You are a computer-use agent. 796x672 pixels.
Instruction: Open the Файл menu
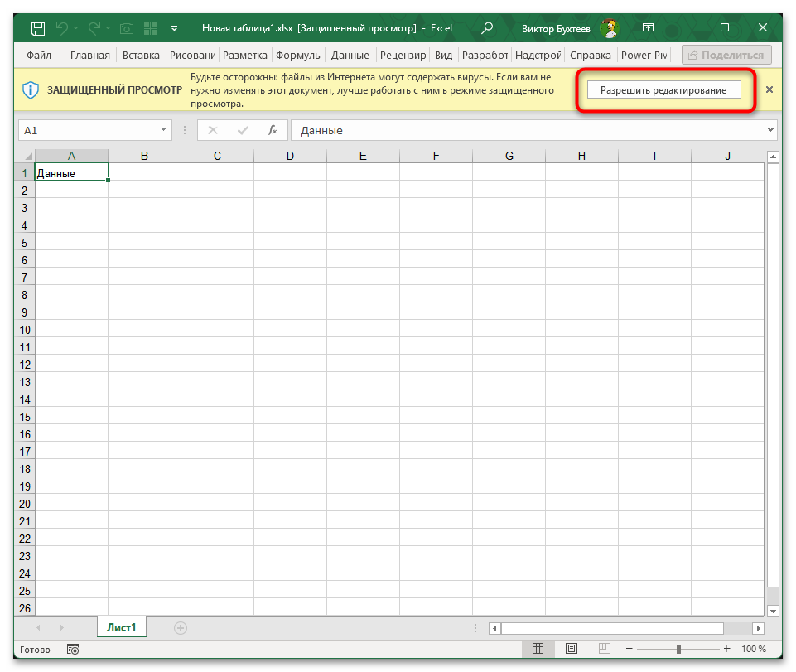pyautogui.click(x=39, y=55)
